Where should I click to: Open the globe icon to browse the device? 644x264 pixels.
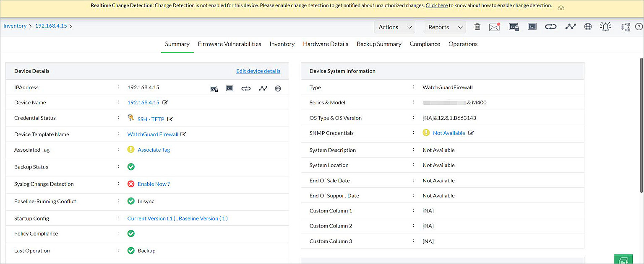588,26
